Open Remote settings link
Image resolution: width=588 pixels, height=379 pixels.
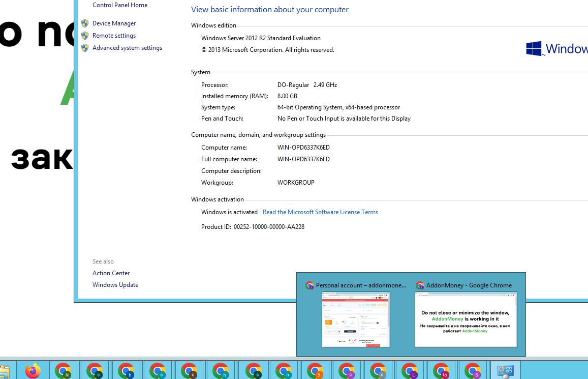coord(114,36)
